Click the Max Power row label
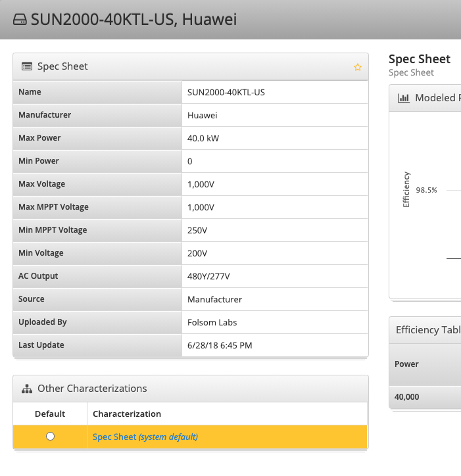Viewport: 461px width, 476px height. pos(39,138)
